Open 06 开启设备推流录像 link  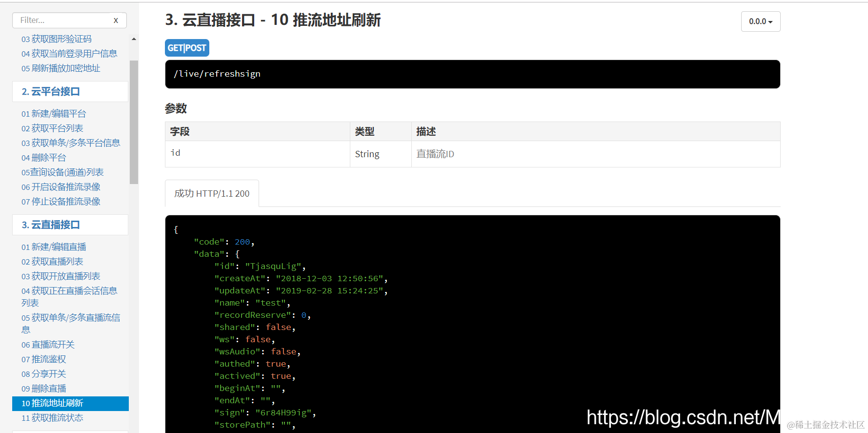pyautogui.click(x=61, y=187)
